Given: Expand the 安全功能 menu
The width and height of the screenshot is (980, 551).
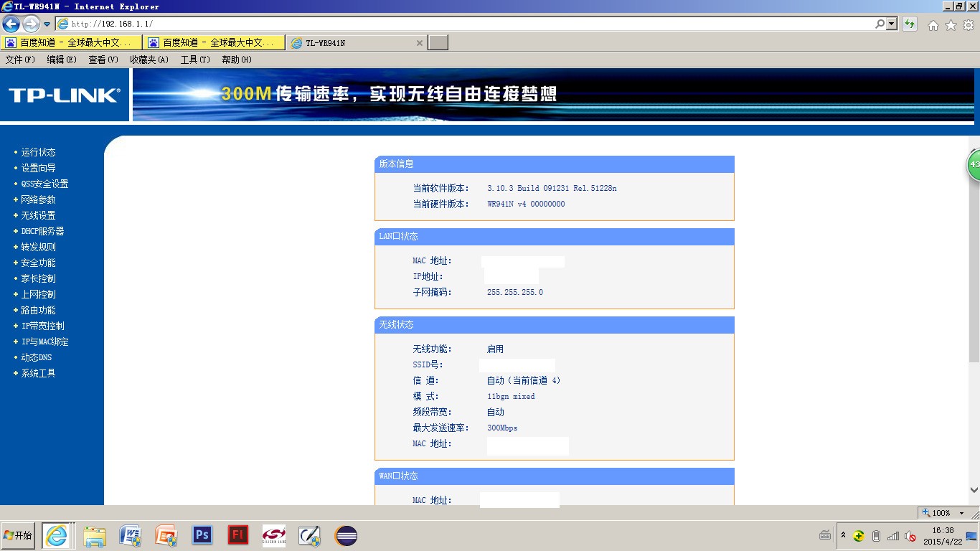Looking at the screenshot, I should (38, 263).
